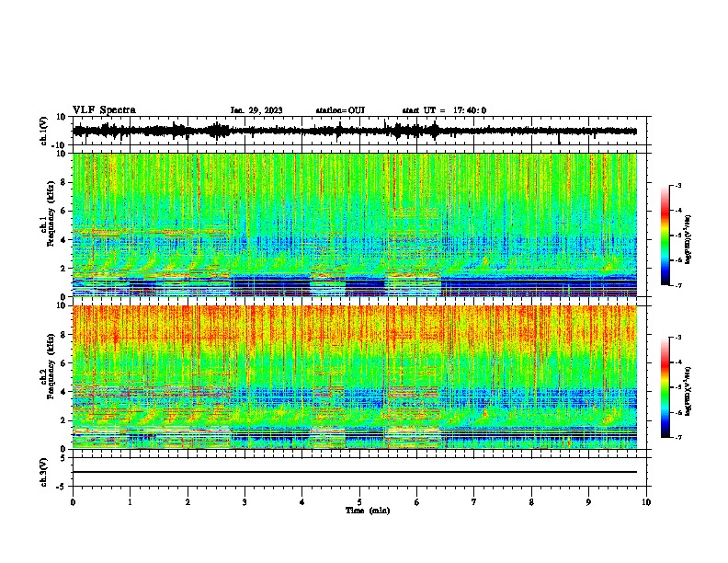
Task: Click the flat ch.3 voltage line
Action: point(355,472)
